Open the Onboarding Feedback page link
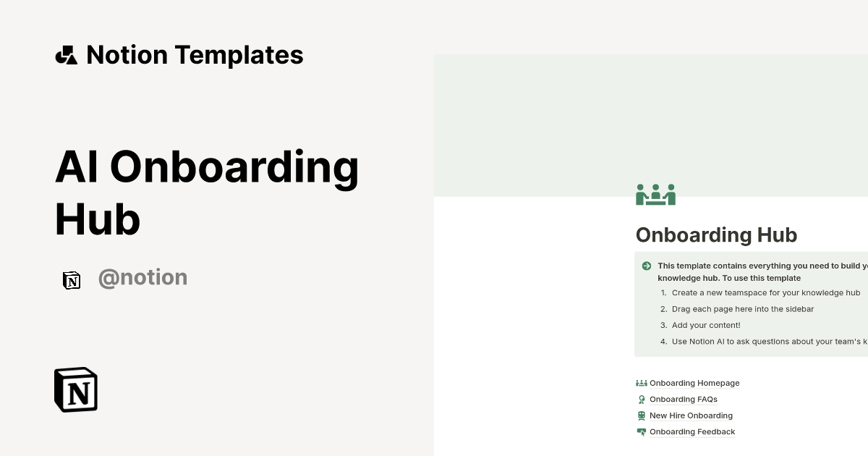 [x=692, y=431]
